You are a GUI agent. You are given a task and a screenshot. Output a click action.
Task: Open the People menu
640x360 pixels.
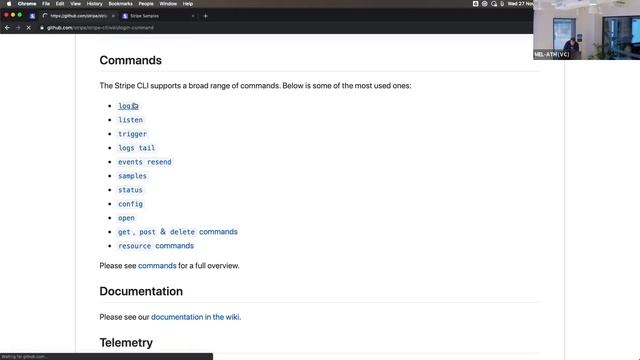(146, 4)
